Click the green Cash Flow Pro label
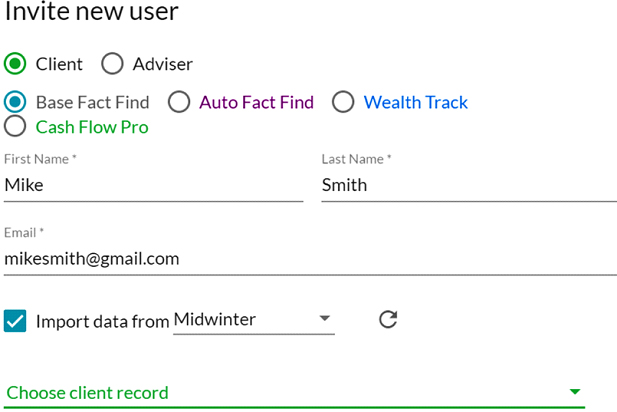The width and height of the screenshot is (617, 412). point(92,127)
